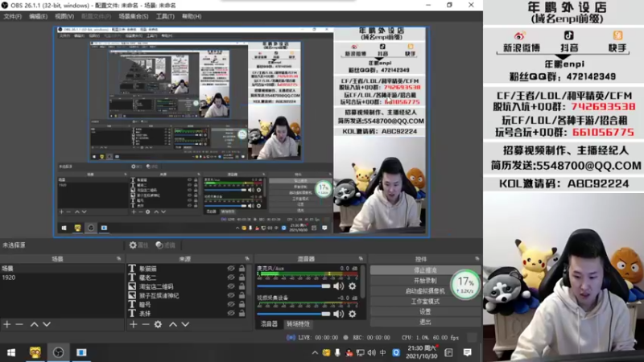This screenshot has height=362, width=644.
Task: Open the Windows Start menu
Action: 11,352
